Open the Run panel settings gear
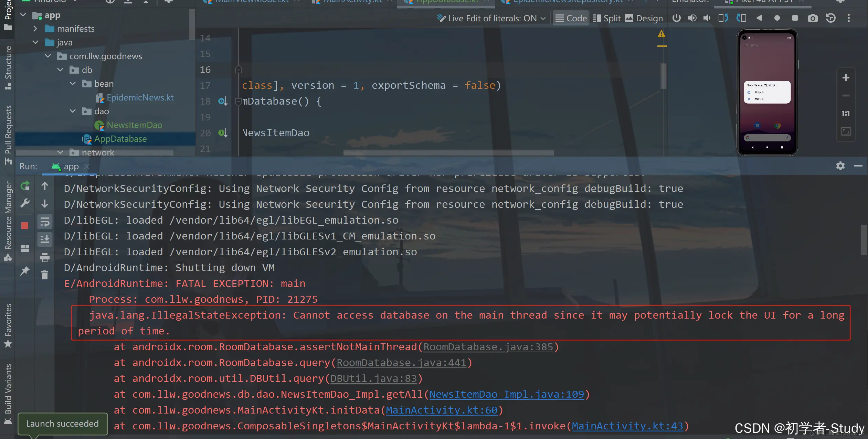 coord(840,166)
